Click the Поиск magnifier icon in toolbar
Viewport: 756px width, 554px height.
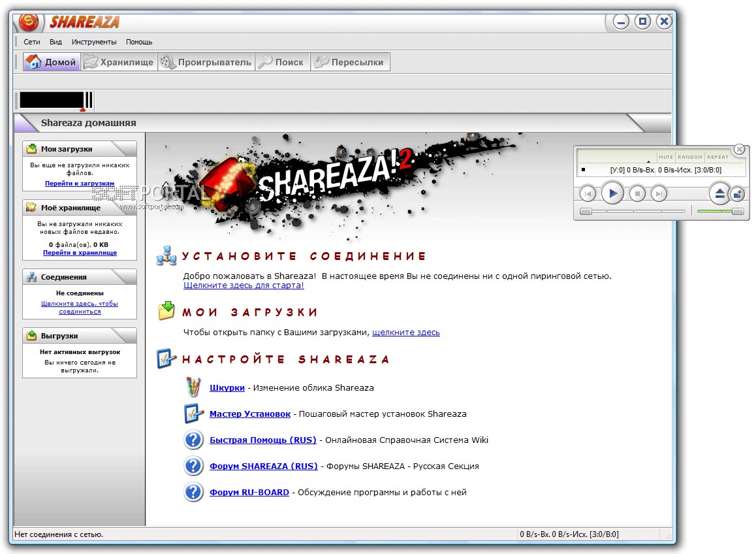[265, 62]
